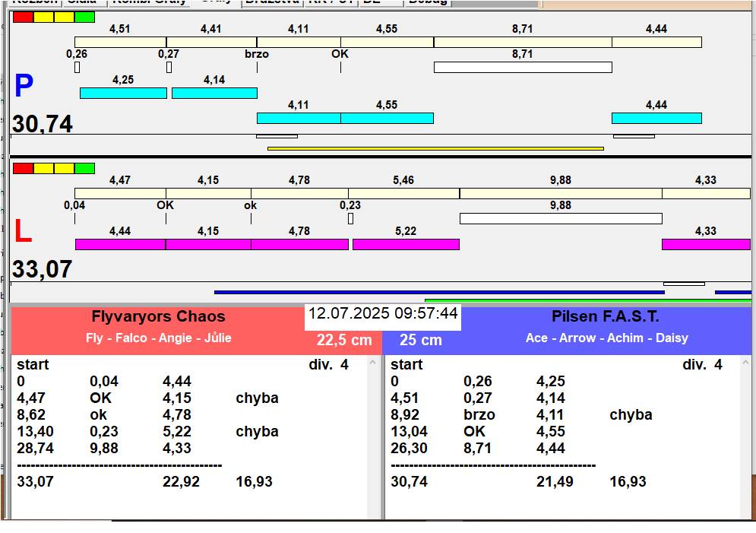The image size is (756, 533).
Task: Click 'chyba' in the Pilsen 8,92 row
Action: pos(631,415)
